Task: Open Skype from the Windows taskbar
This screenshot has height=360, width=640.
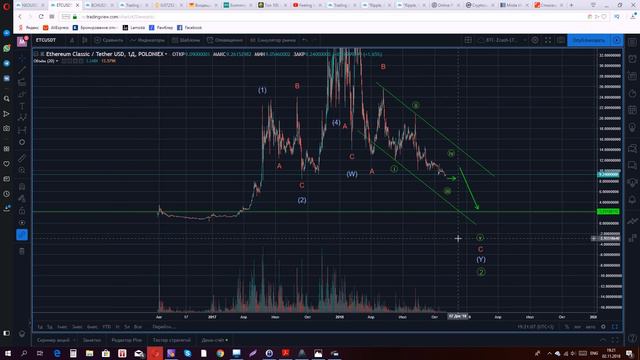Action: (x=187, y=353)
